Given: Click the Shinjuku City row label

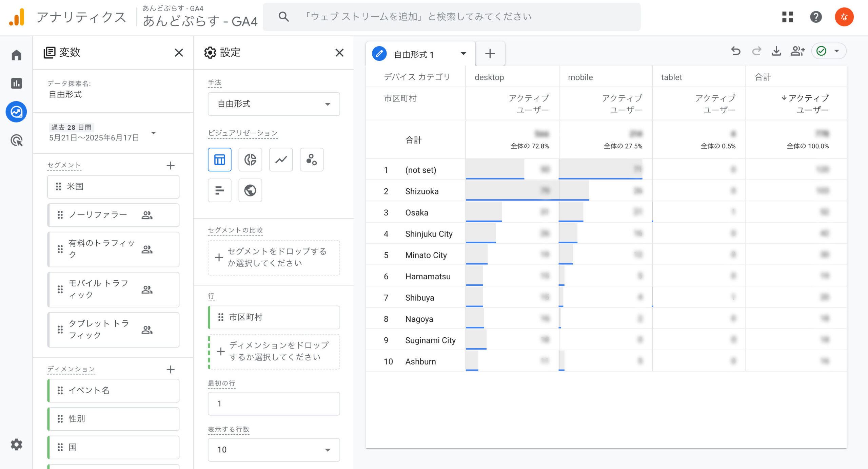Looking at the screenshot, I should (x=429, y=234).
